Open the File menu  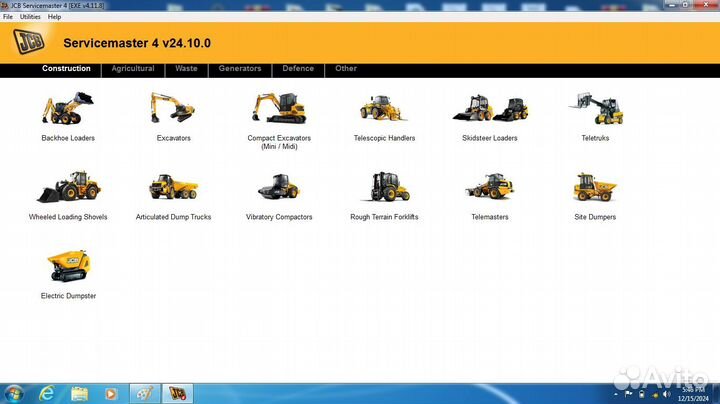click(8, 17)
